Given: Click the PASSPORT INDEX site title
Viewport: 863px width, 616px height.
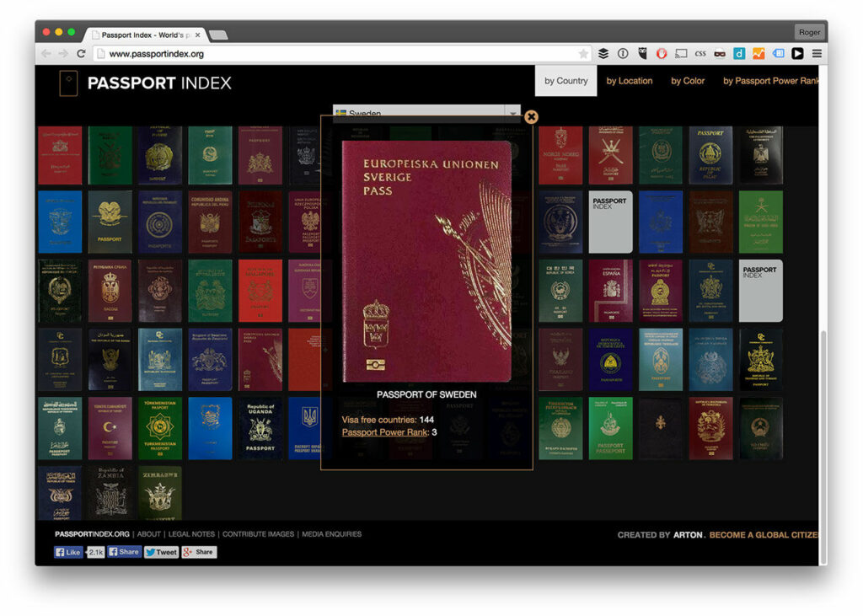Looking at the screenshot, I should click(x=159, y=83).
